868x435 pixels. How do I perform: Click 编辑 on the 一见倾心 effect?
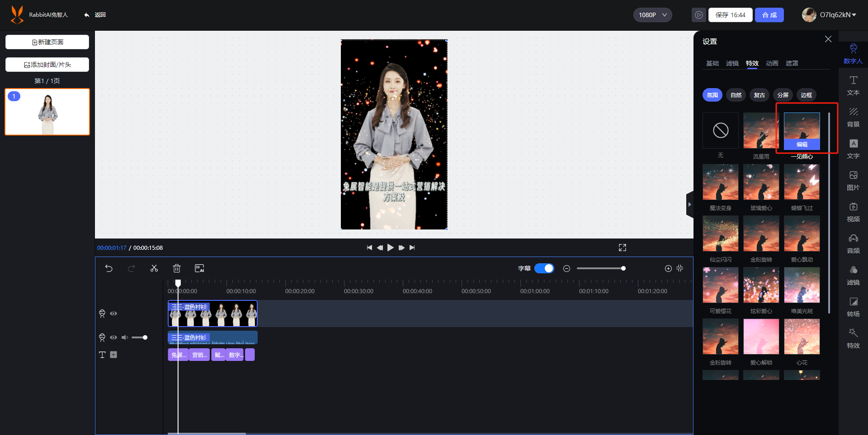point(802,145)
